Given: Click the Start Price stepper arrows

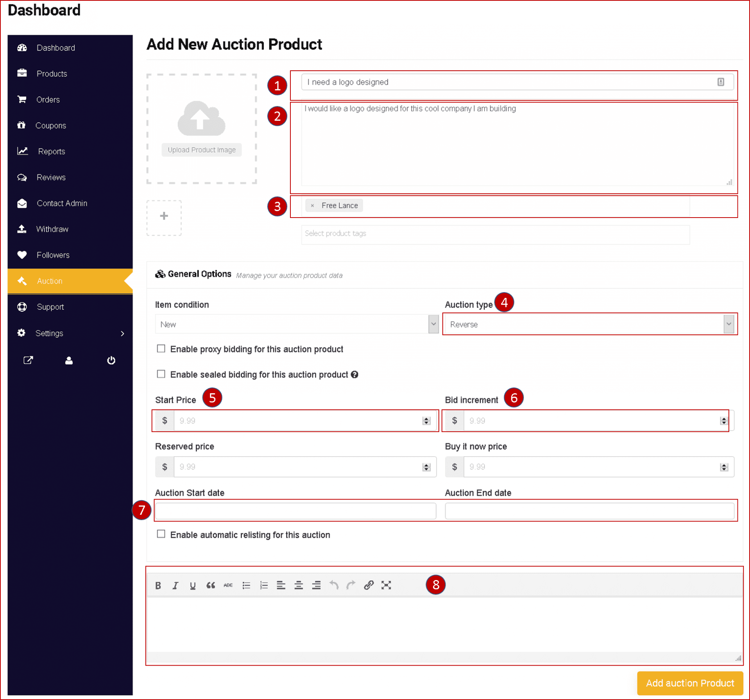Looking at the screenshot, I should (x=426, y=421).
